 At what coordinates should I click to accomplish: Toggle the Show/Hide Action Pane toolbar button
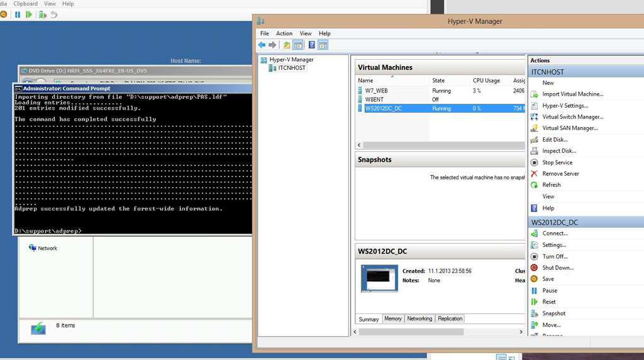(x=323, y=45)
